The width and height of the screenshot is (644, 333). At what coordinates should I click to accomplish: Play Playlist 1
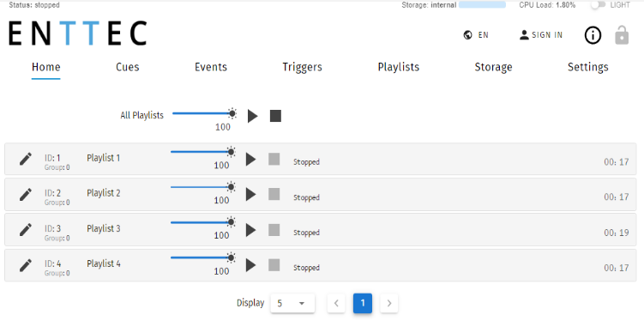click(250, 159)
